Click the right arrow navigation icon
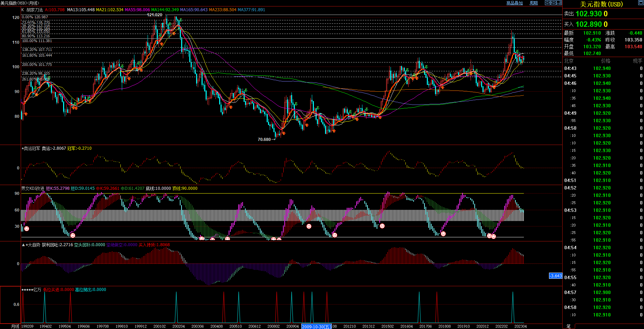 [x=553, y=3]
